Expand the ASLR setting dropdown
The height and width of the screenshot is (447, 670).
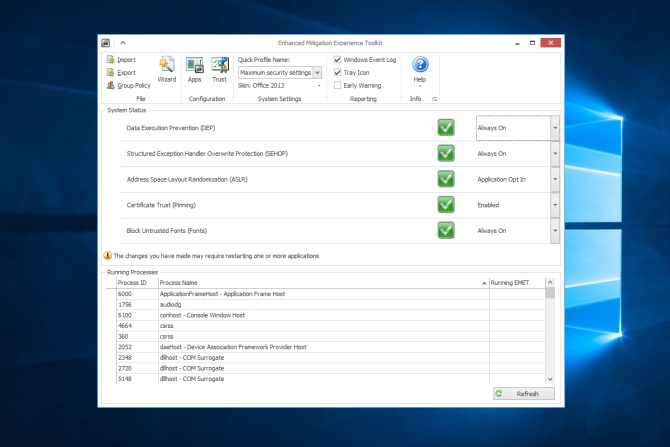555,179
